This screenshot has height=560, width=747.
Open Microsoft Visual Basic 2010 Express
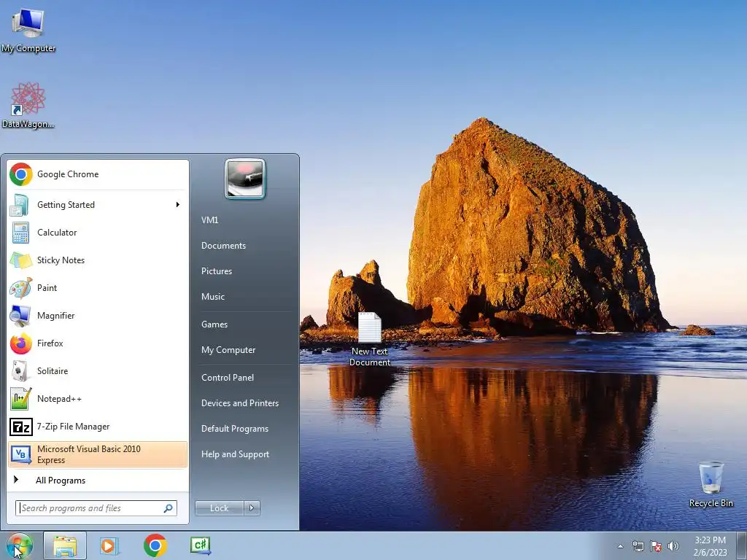[x=98, y=454]
